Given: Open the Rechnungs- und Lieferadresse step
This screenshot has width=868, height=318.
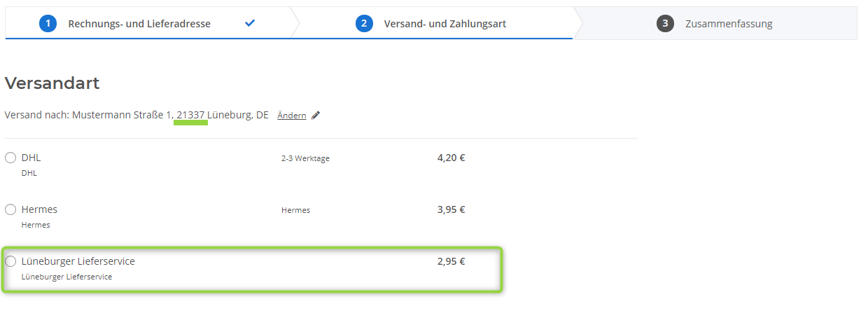Looking at the screenshot, I should click(139, 24).
